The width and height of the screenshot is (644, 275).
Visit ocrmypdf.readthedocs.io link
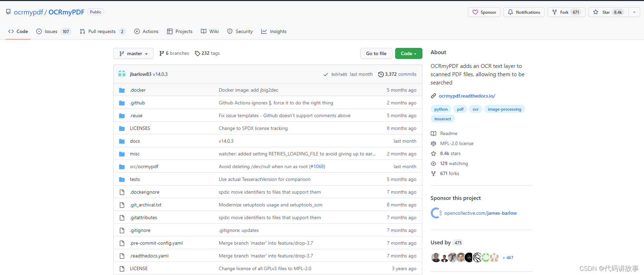click(467, 96)
